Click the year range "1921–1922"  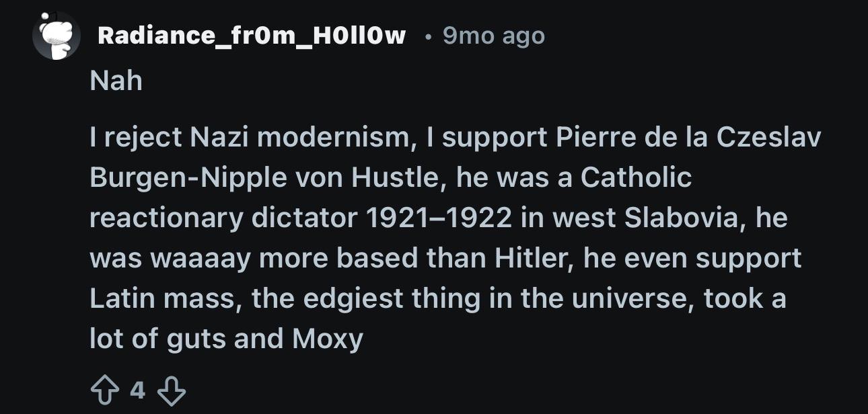(439, 218)
